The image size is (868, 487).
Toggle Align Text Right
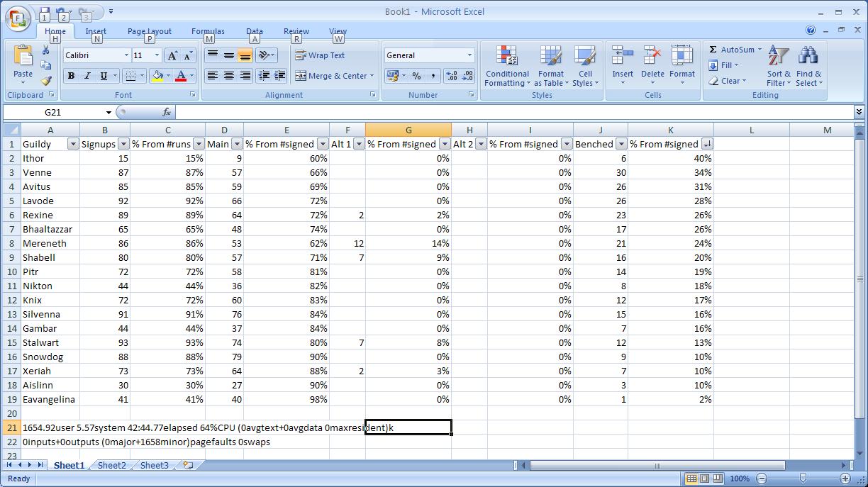245,76
